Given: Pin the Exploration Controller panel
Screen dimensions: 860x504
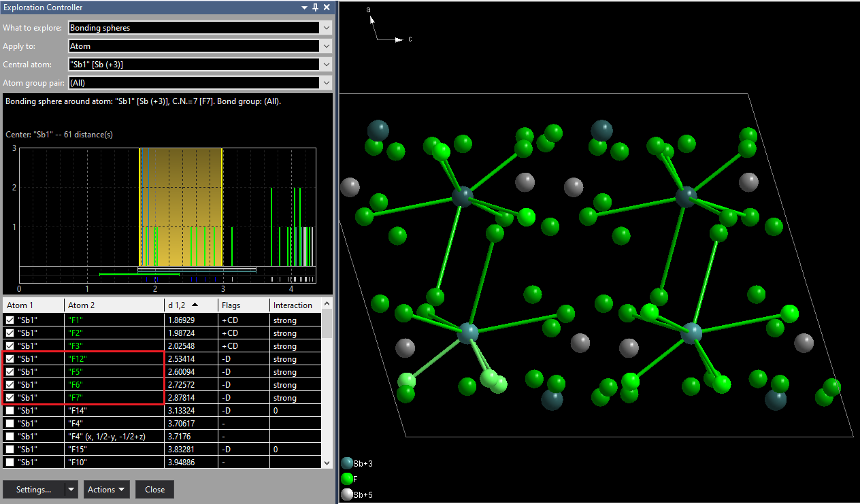Looking at the screenshot, I should click(x=315, y=7).
